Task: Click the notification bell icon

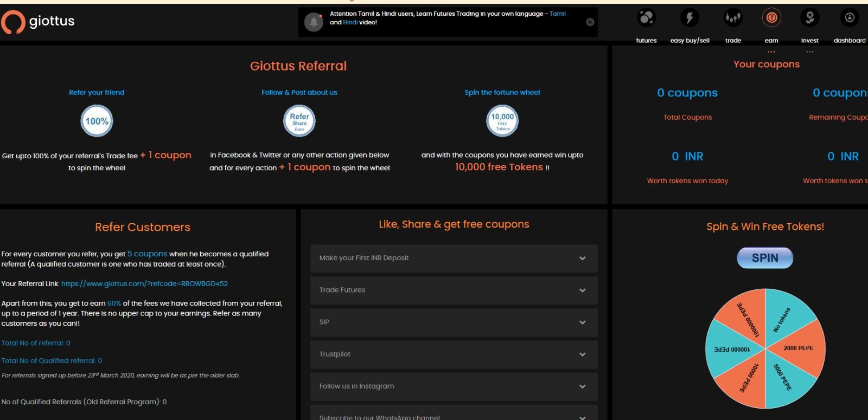Action: (314, 22)
